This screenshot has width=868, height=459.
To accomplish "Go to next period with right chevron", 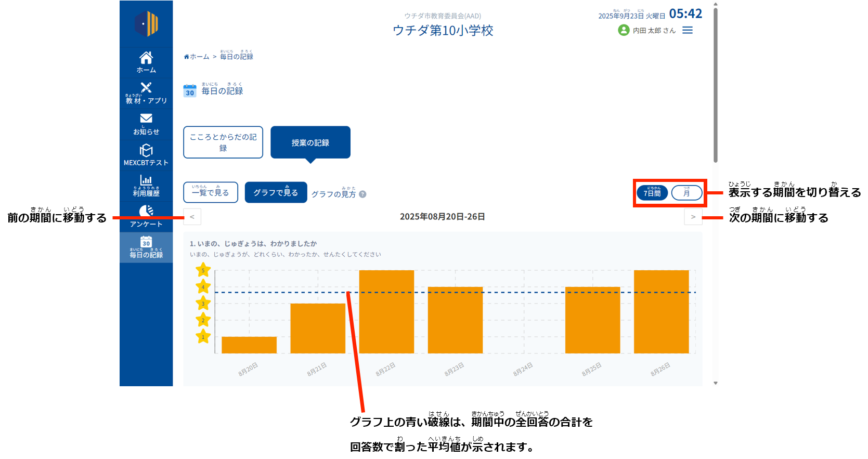I will coord(693,217).
